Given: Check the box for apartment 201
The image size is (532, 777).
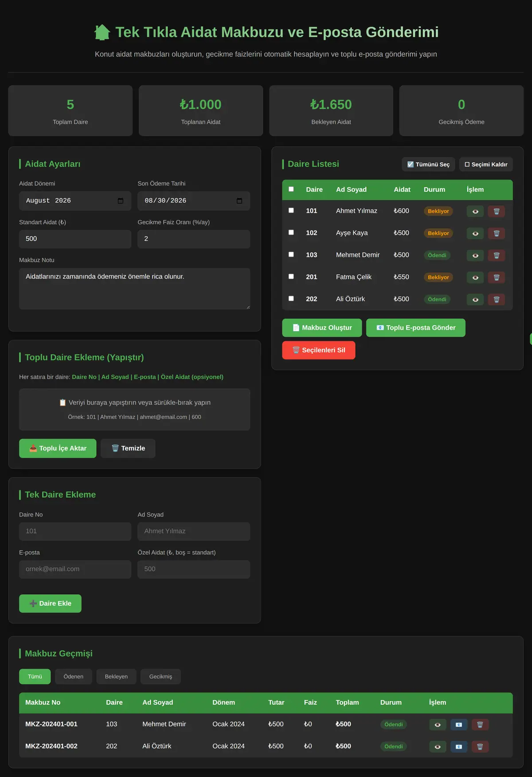Looking at the screenshot, I should click(x=291, y=276).
